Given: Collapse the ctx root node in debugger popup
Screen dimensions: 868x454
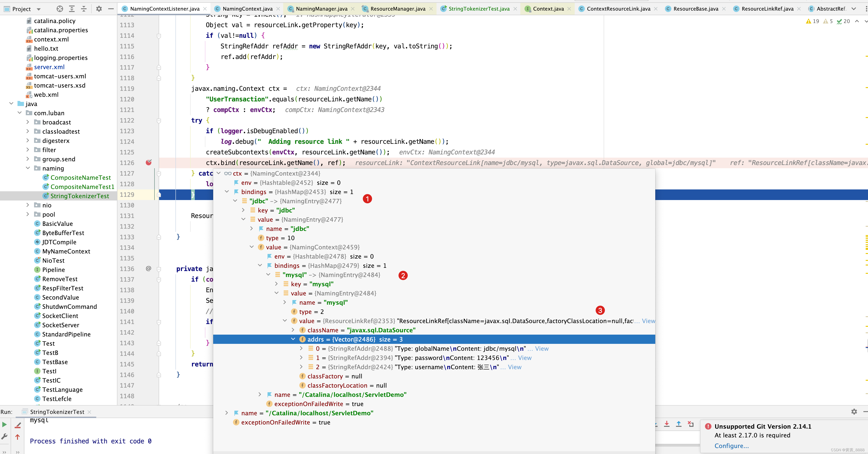Looking at the screenshot, I should coord(219,173).
